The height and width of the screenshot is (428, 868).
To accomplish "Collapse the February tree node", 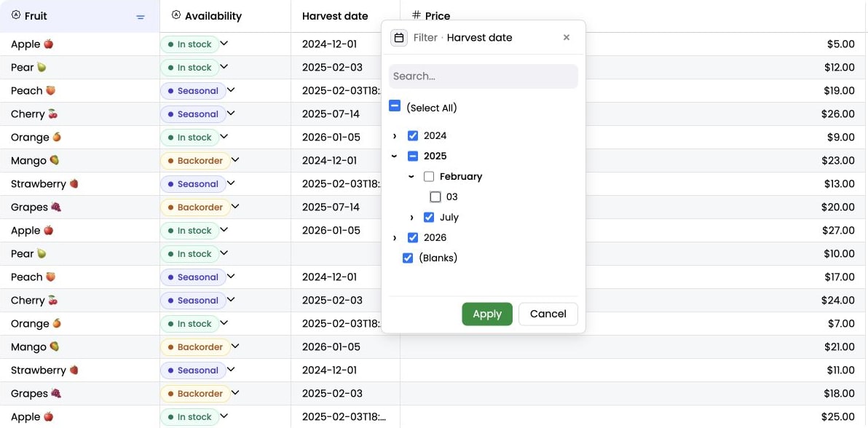I will [x=411, y=177].
